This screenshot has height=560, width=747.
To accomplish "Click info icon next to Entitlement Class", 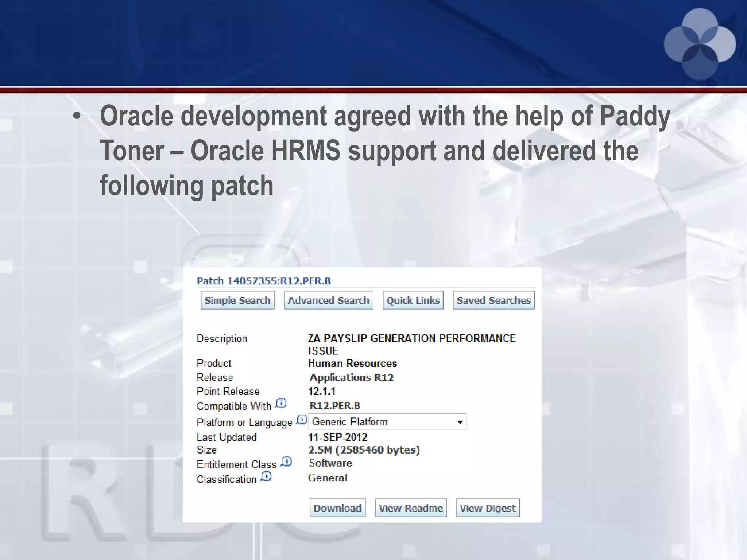I will (286, 462).
